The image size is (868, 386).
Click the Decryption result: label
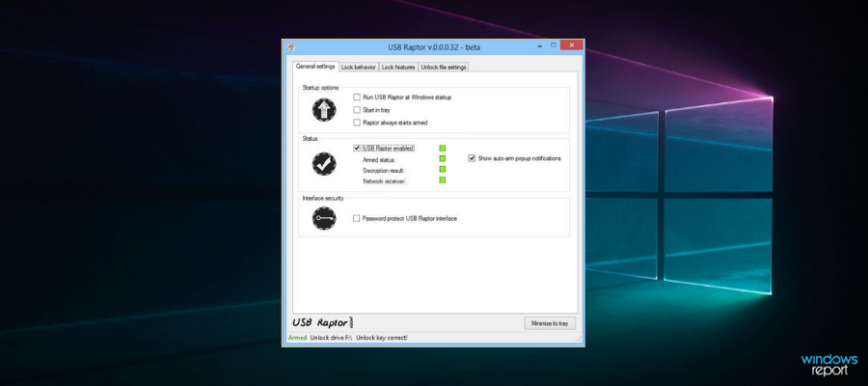(384, 171)
